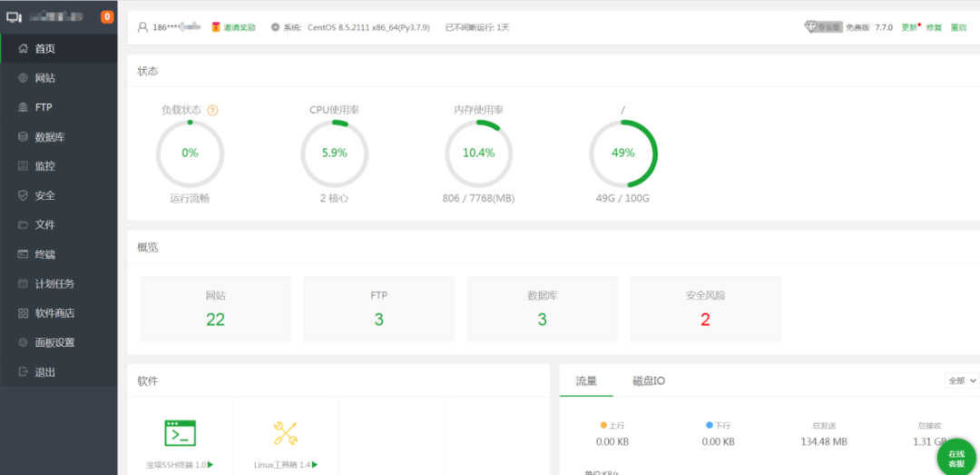Screen dimensions: 980x475
Task: Click the 重启 link in top bar
Action: coord(958,27)
